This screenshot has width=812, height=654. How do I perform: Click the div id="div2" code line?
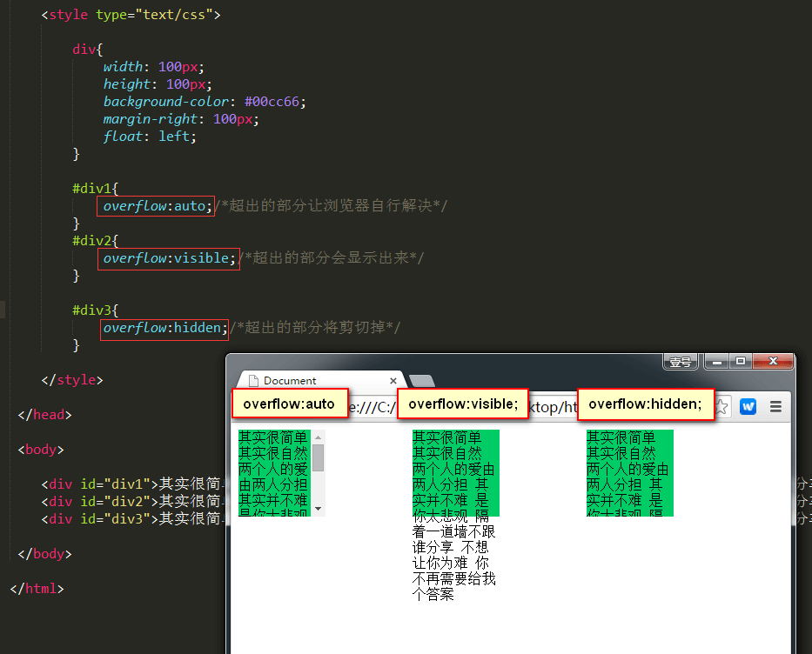[x=133, y=501]
